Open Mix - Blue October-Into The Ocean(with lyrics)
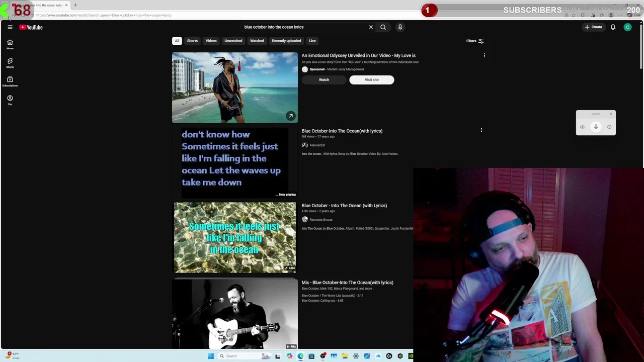This screenshot has height=362, width=644. [348, 283]
